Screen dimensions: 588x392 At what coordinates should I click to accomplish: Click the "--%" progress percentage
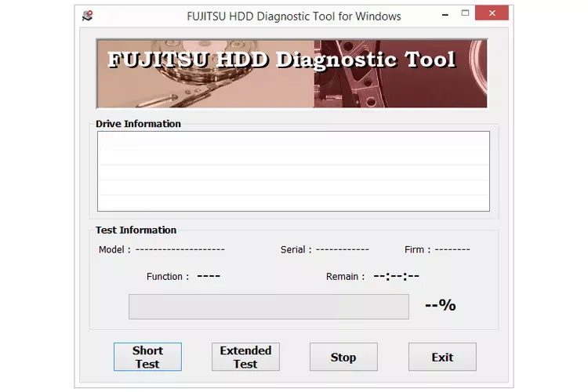tap(441, 305)
